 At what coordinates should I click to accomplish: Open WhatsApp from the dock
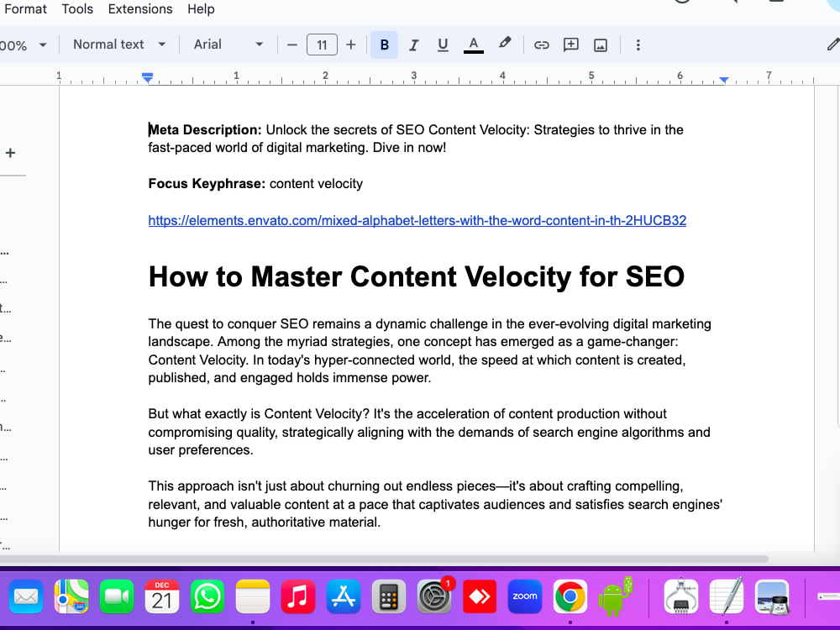click(x=207, y=596)
